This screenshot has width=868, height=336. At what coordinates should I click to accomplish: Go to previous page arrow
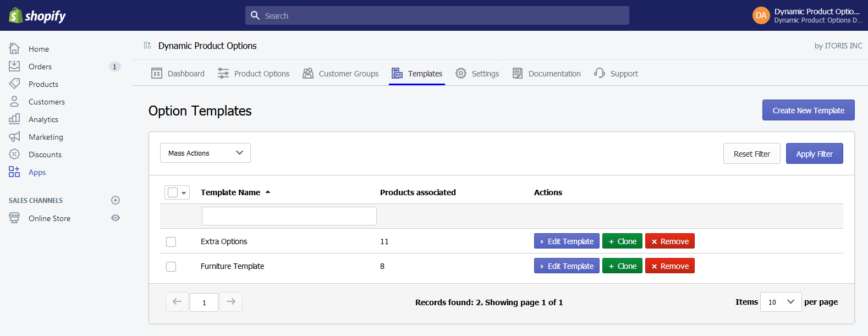pos(177,301)
